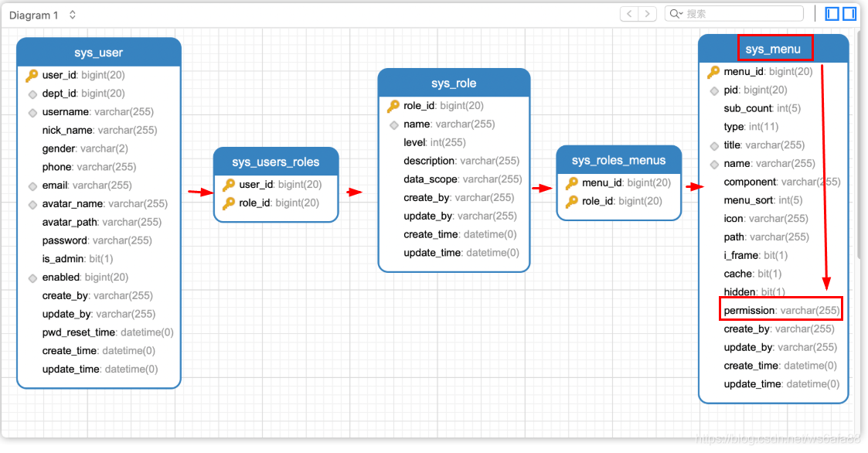Select the icon varchar(255) field
This screenshot has width=868, height=453.
click(x=766, y=218)
